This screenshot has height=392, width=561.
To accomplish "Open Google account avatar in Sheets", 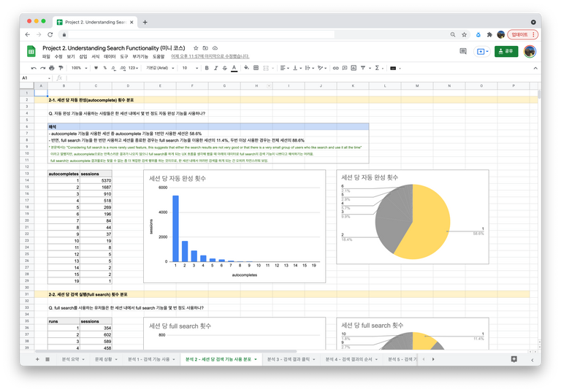I will click(x=530, y=52).
